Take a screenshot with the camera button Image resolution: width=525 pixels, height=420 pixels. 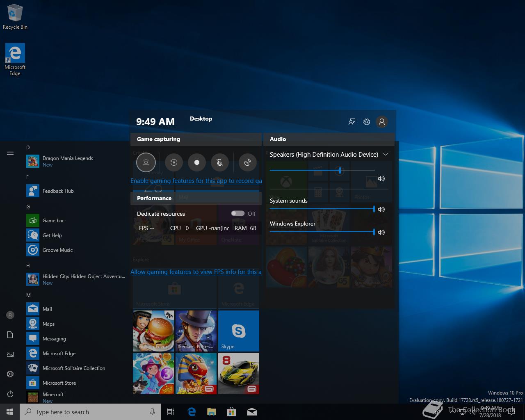point(146,162)
